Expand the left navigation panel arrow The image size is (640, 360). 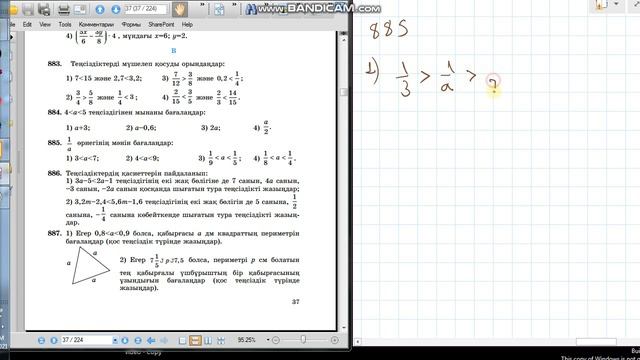pyautogui.click(x=11, y=37)
